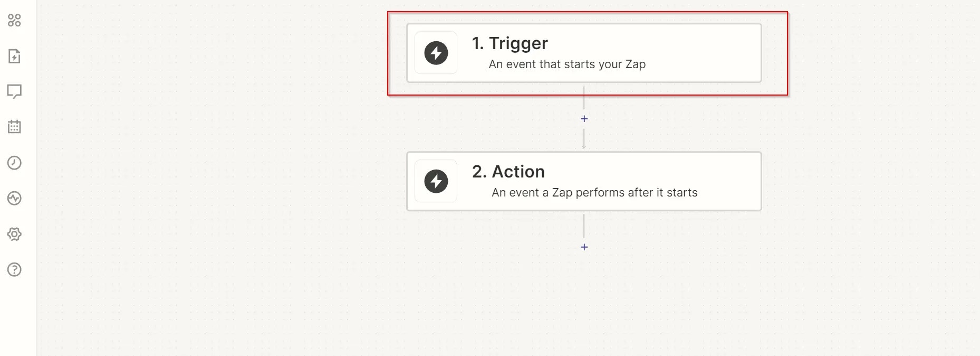
Task: Open the gear settings icon
Action: click(14, 234)
